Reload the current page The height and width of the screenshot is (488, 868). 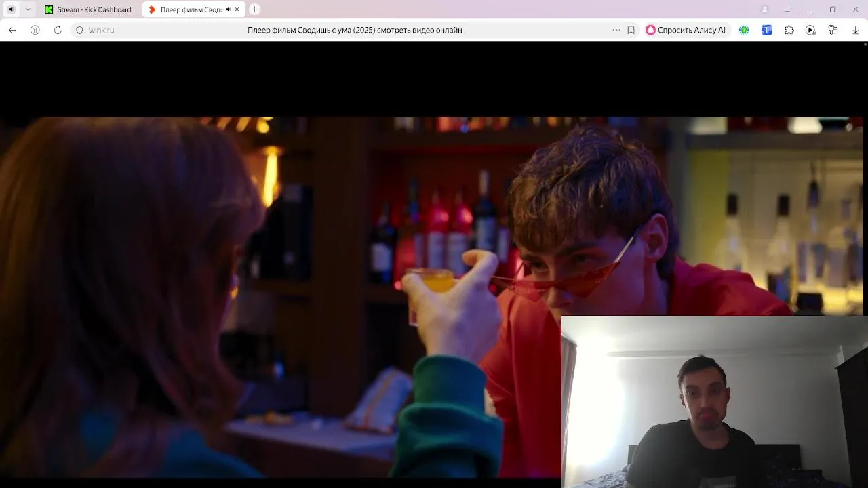tap(58, 30)
